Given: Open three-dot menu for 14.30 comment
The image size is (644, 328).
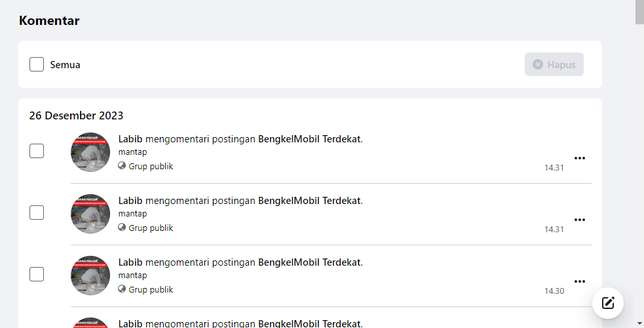Looking at the screenshot, I should pos(580,281).
